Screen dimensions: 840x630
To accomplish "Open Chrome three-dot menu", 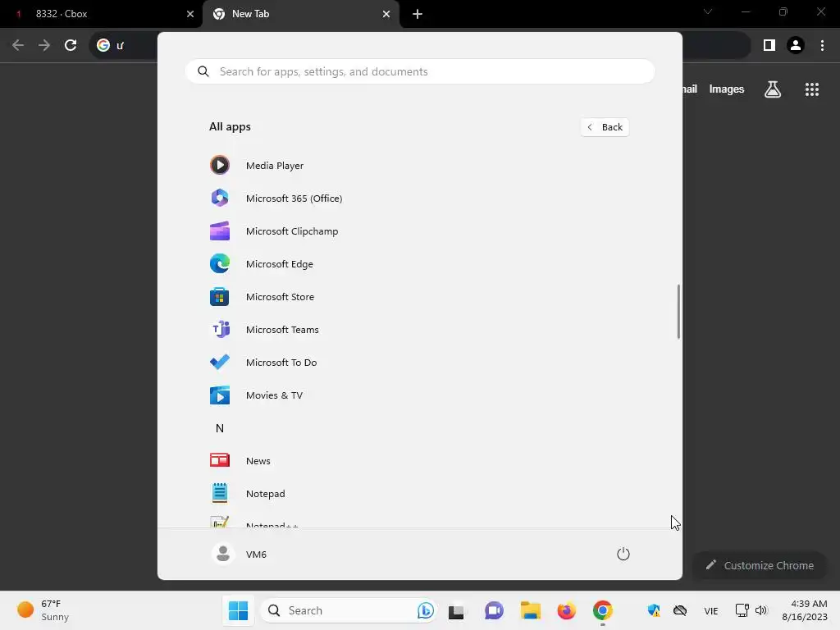I will click(x=822, y=46).
